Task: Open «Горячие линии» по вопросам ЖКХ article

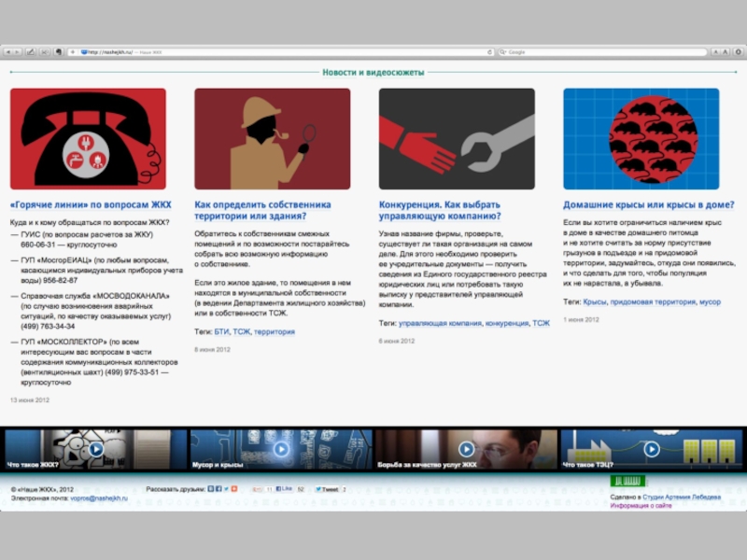Action: pyautogui.click(x=91, y=204)
